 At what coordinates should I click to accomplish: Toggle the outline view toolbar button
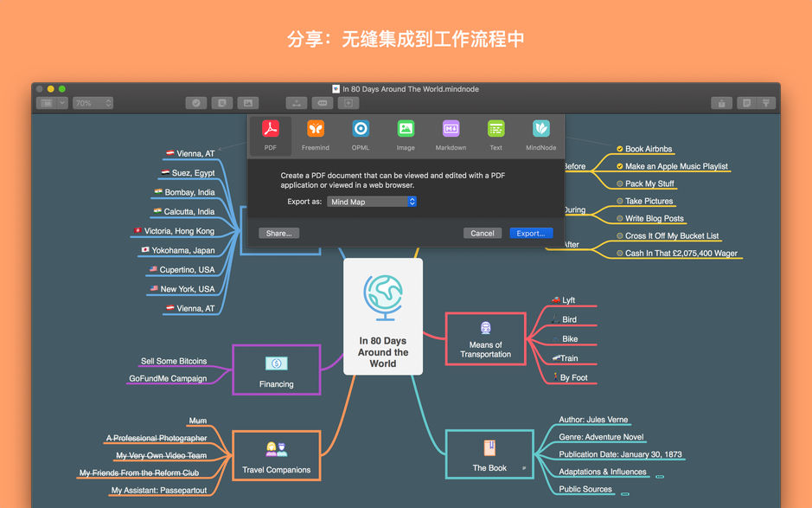coord(47,103)
